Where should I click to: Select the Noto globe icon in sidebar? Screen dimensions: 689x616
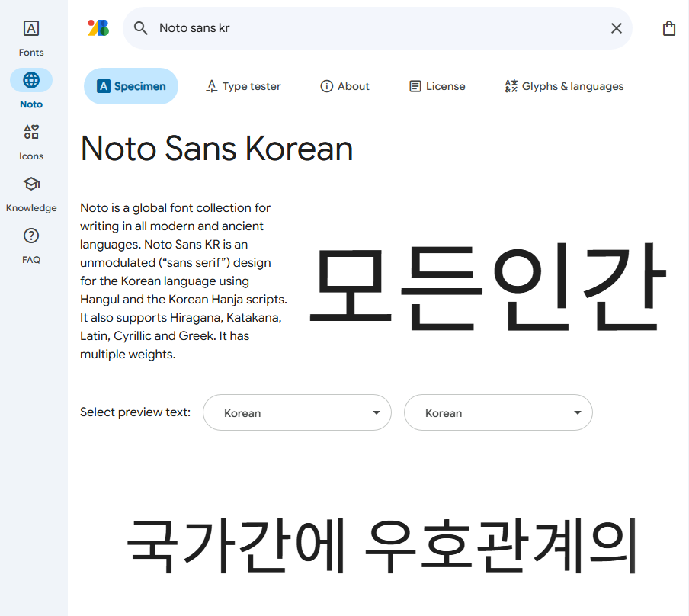tap(31, 80)
